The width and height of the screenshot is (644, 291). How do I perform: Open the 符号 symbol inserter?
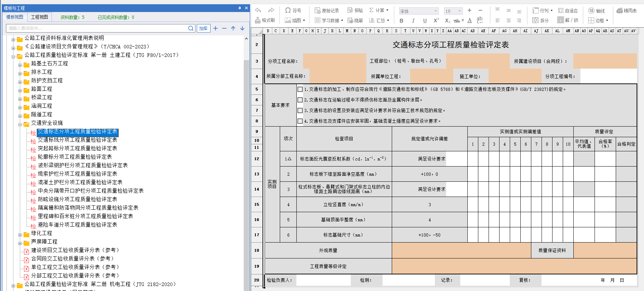pos(293,11)
